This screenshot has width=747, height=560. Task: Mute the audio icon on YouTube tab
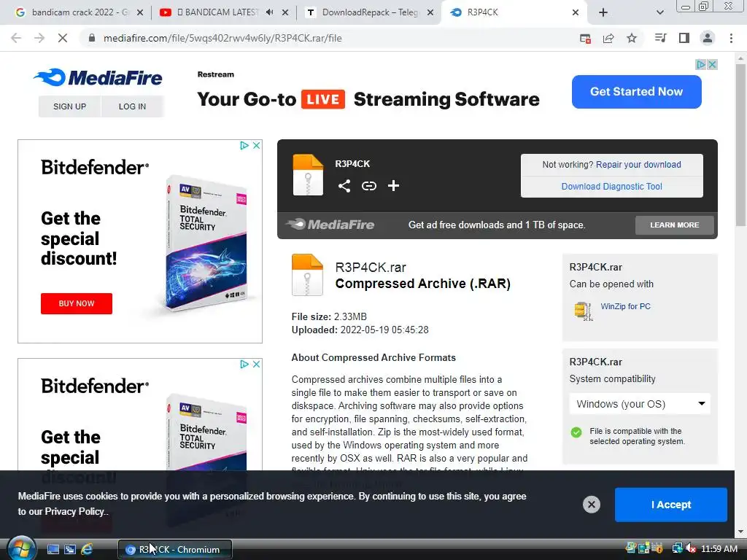tap(270, 12)
